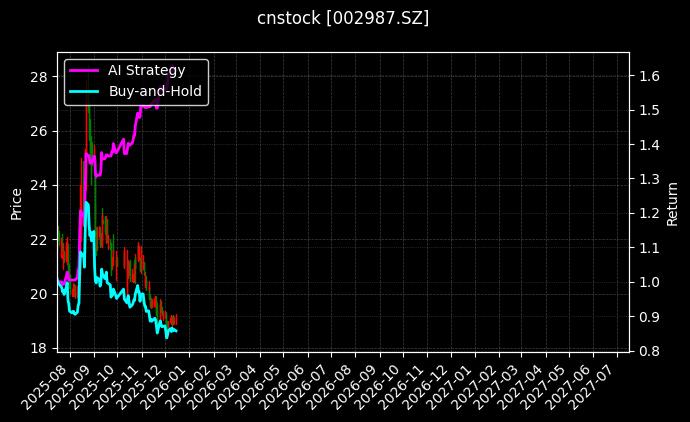Click the 18 price tick label

[40, 348]
